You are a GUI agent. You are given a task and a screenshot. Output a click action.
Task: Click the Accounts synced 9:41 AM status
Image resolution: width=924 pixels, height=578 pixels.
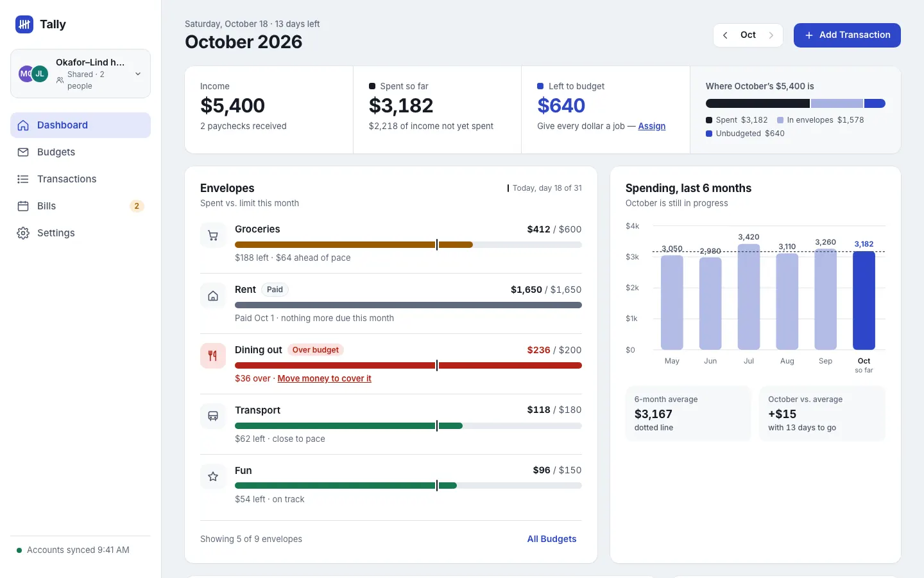(x=73, y=550)
